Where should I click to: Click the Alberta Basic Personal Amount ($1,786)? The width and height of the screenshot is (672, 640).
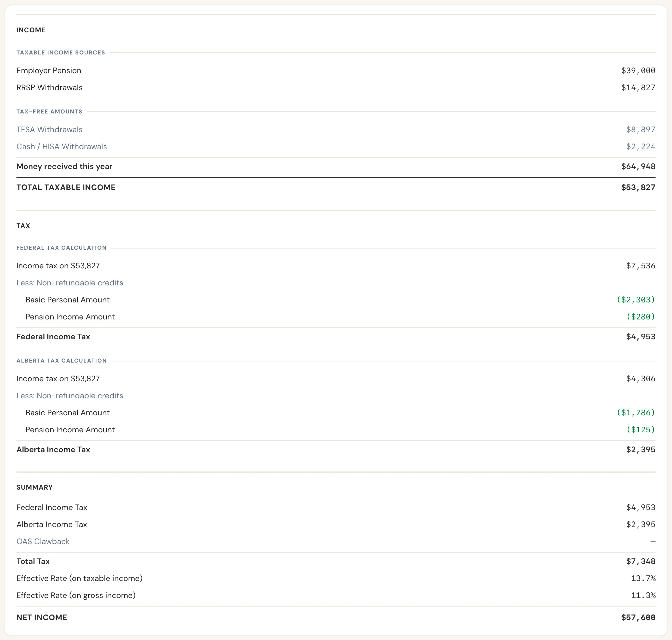coord(635,413)
